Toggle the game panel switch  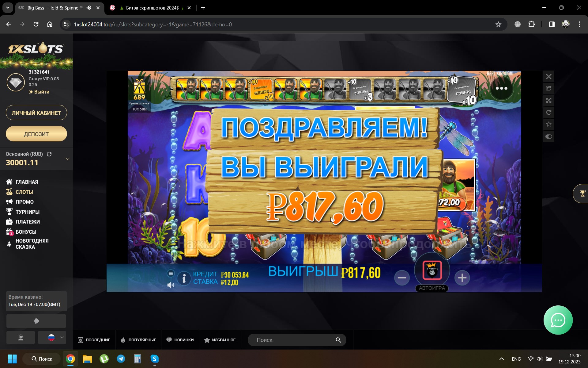548,136
